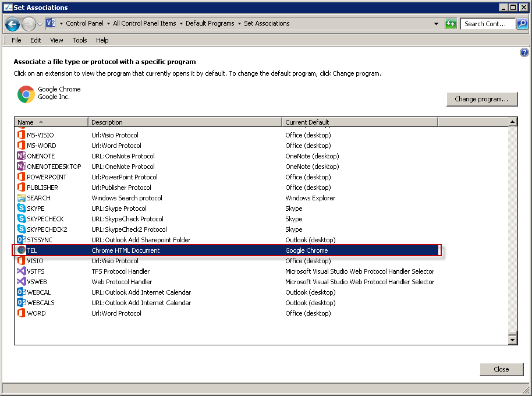Click the address bar location icon
The height and width of the screenshot is (396, 532).
tap(51, 23)
